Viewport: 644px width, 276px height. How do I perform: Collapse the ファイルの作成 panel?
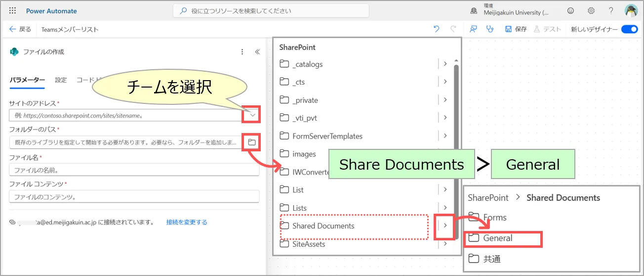click(257, 52)
